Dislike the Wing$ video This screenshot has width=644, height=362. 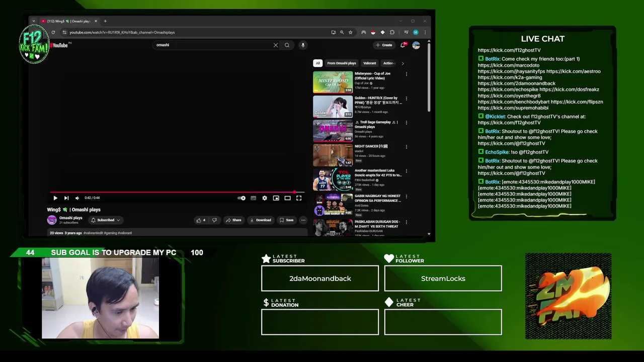click(214, 220)
